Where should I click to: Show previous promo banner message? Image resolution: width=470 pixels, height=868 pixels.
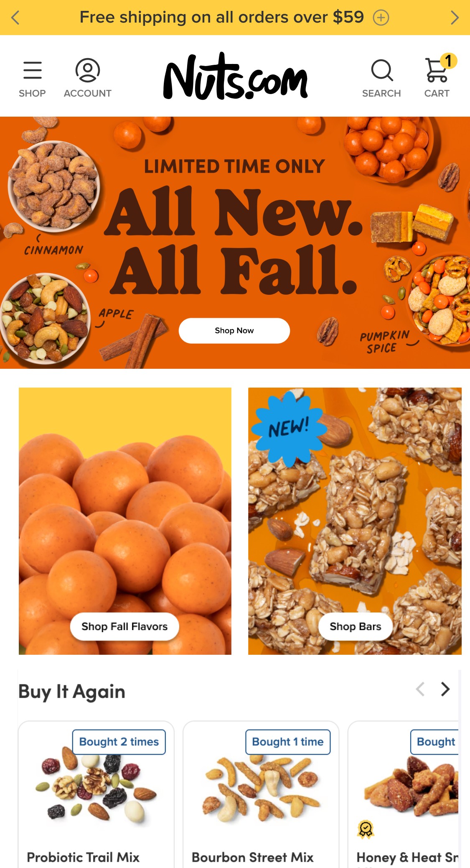(x=15, y=18)
